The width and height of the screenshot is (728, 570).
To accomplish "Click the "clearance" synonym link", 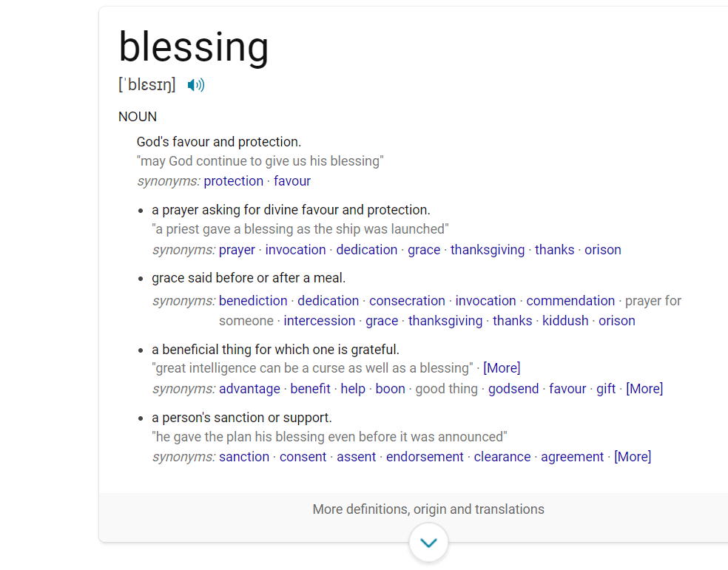I will (x=502, y=457).
